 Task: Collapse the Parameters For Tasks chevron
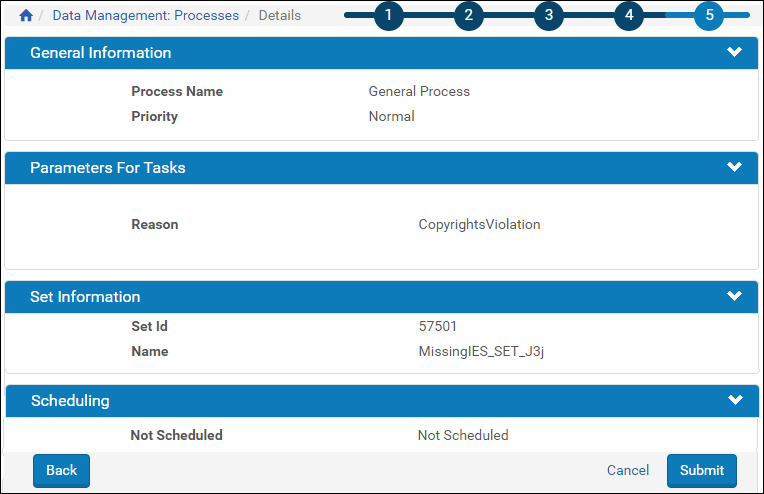tap(734, 167)
